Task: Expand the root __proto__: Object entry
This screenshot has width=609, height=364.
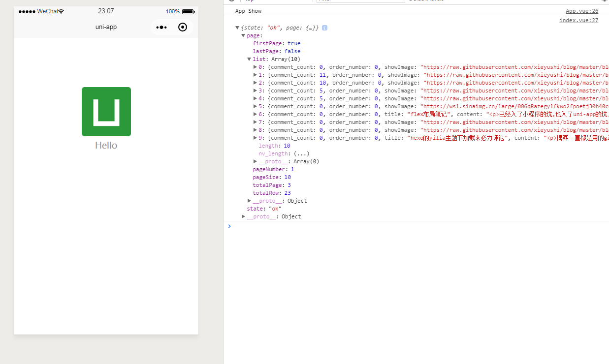Action: 243,216
